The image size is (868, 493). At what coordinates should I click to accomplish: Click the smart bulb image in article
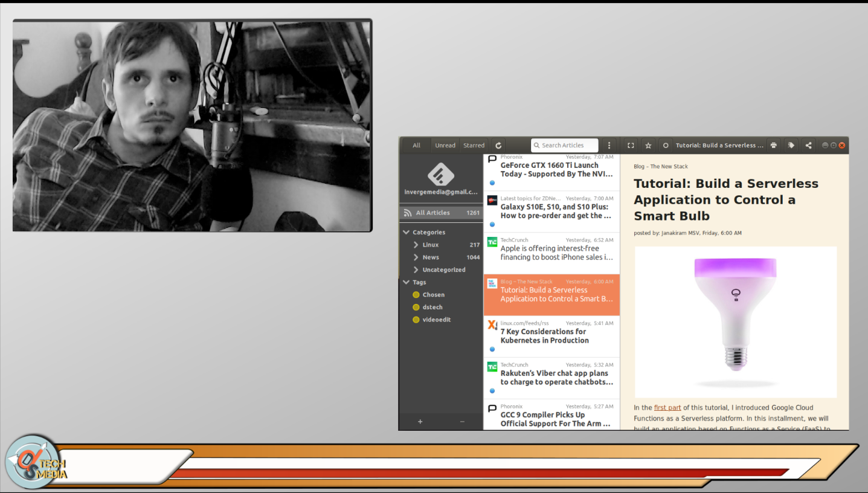[x=736, y=322]
